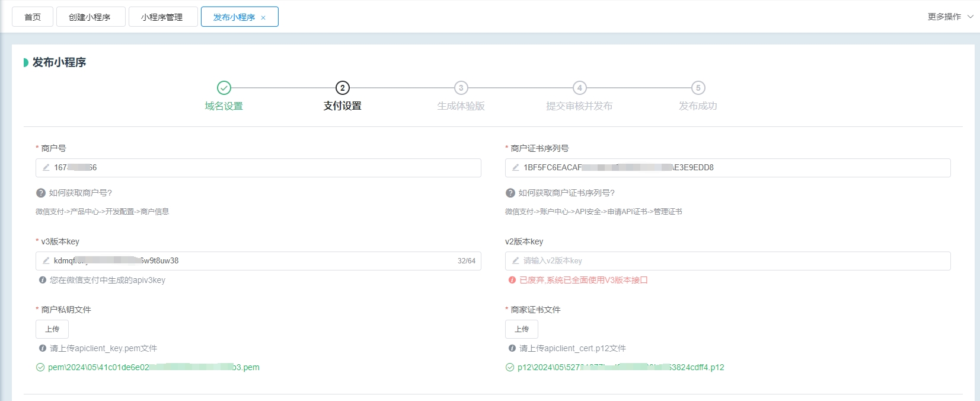Click 上传 button under 商户私钥文件
The width and height of the screenshot is (980, 401).
52,329
